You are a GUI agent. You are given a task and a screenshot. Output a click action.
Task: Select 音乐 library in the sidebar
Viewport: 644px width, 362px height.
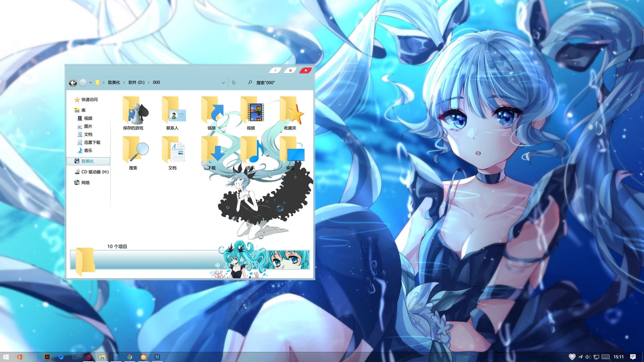pyautogui.click(x=85, y=150)
